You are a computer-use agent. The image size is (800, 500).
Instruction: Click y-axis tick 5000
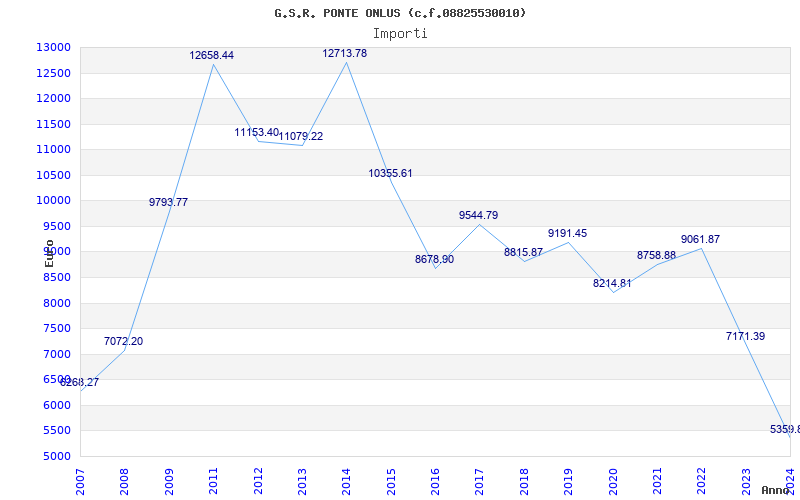(x=56, y=456)
